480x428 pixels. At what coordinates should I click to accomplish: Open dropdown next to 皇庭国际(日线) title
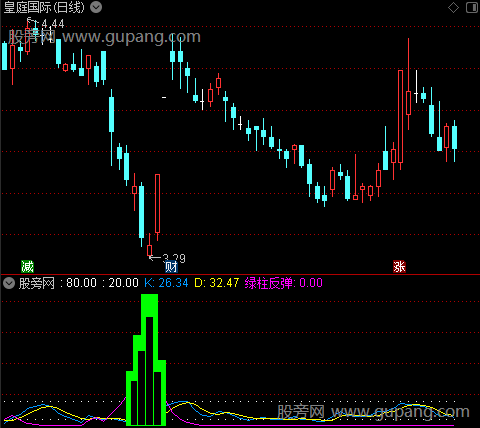(x=96, y=7)
